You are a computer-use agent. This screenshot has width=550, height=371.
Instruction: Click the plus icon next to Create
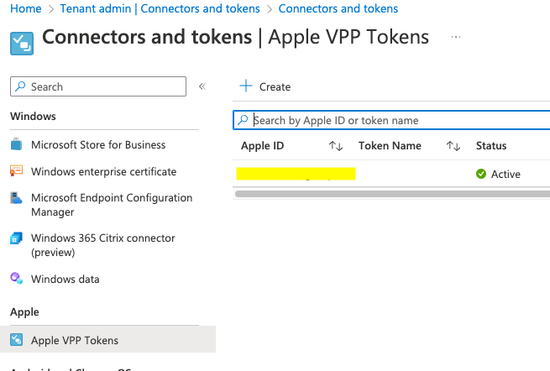[246, 86]
